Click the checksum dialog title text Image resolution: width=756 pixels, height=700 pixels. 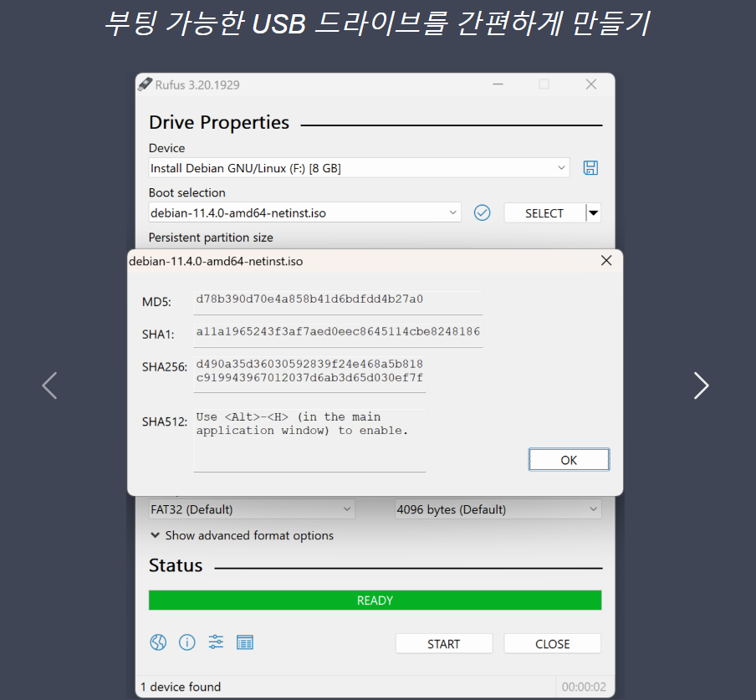(216, 261)
